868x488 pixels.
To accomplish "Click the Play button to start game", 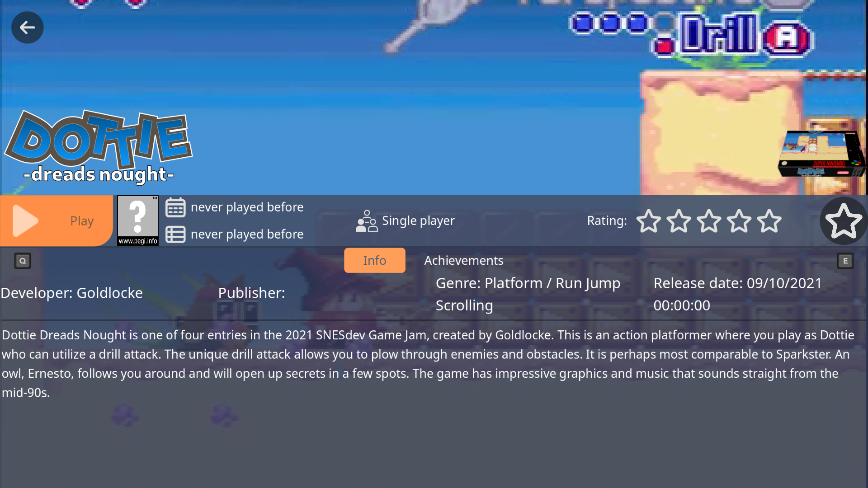I will (x=57, y=221).
